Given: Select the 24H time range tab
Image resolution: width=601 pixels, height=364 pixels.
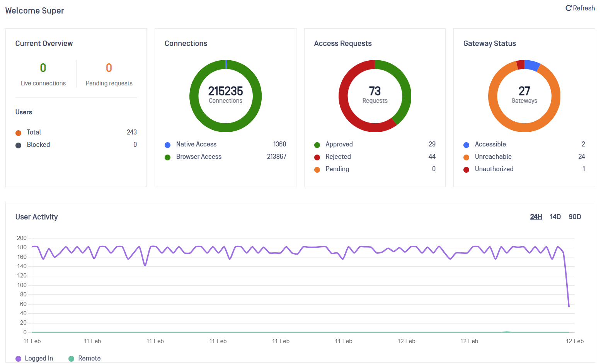Looking at the screenshot, I should pos(536,217).
